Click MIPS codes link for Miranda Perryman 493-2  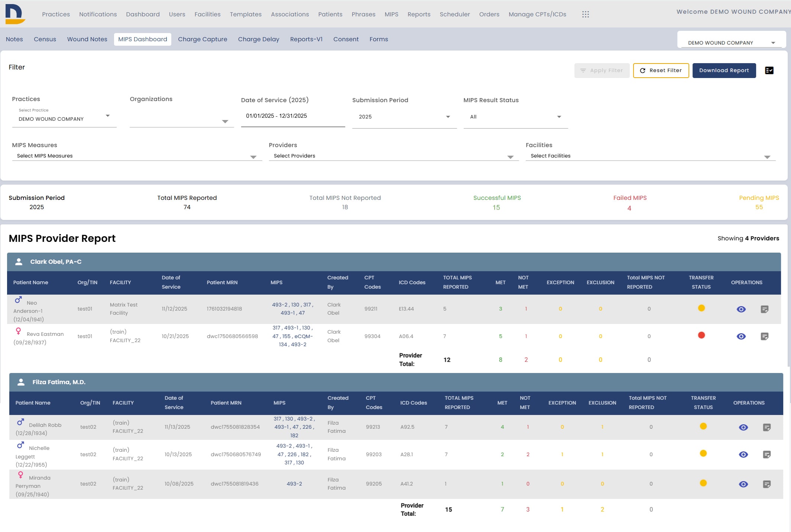(x=294, y=484)
